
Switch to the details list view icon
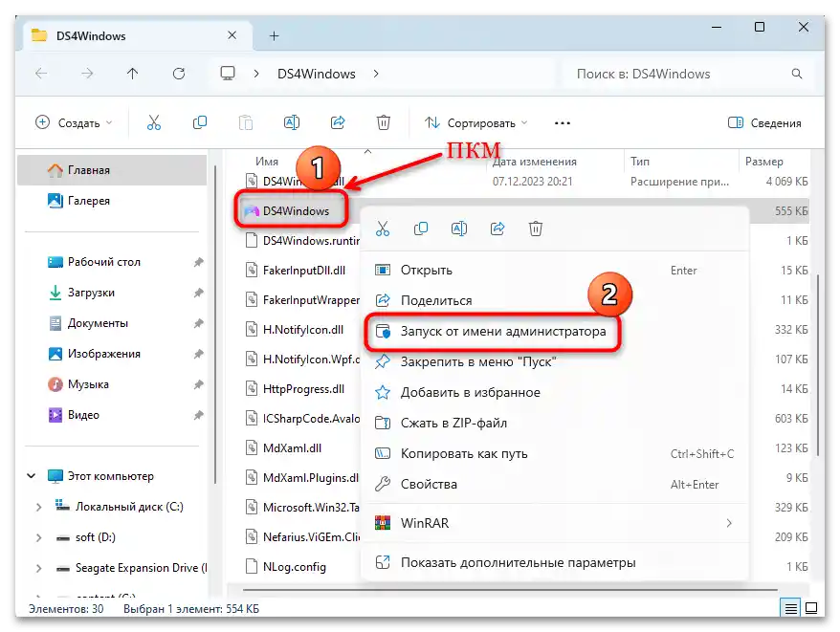tap(790, 608)
